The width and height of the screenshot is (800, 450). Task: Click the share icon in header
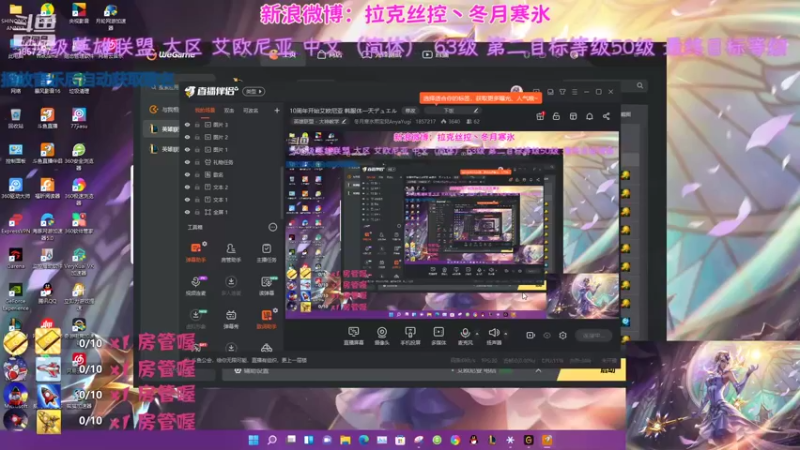click(x=606, y=116)
